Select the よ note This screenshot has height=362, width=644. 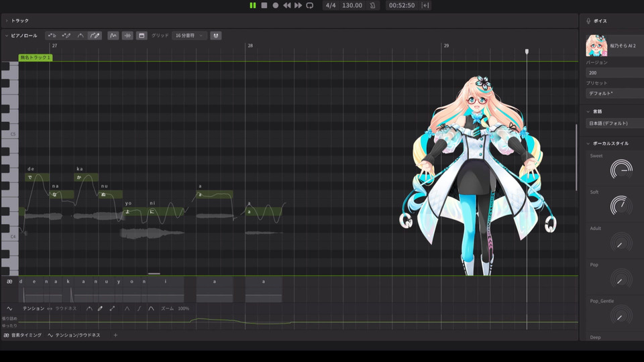tap(135, 211)
